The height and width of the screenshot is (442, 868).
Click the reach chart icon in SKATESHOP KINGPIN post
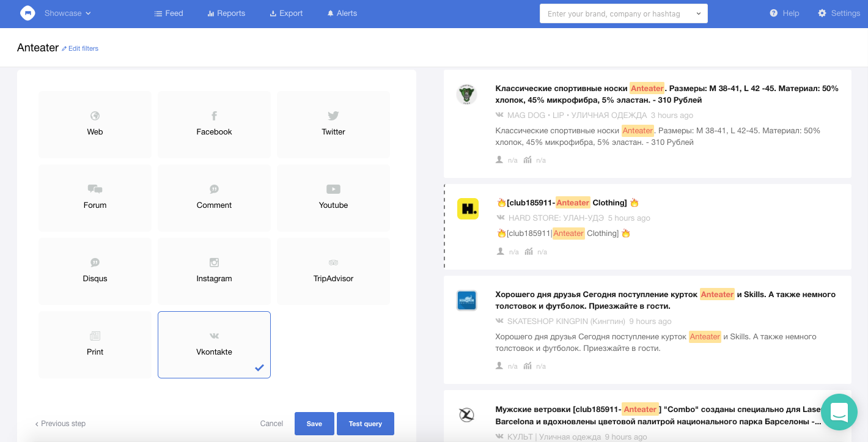528,366
